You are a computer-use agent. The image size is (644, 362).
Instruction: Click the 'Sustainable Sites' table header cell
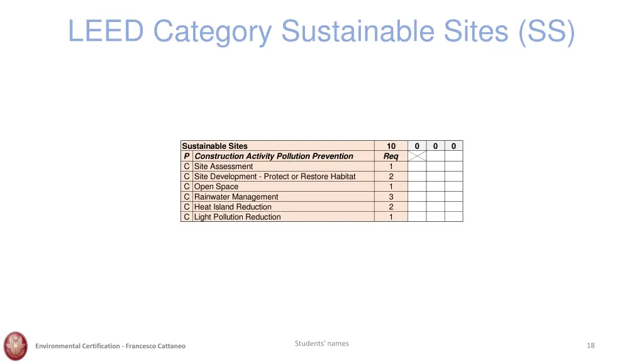(x=214, y=146)
